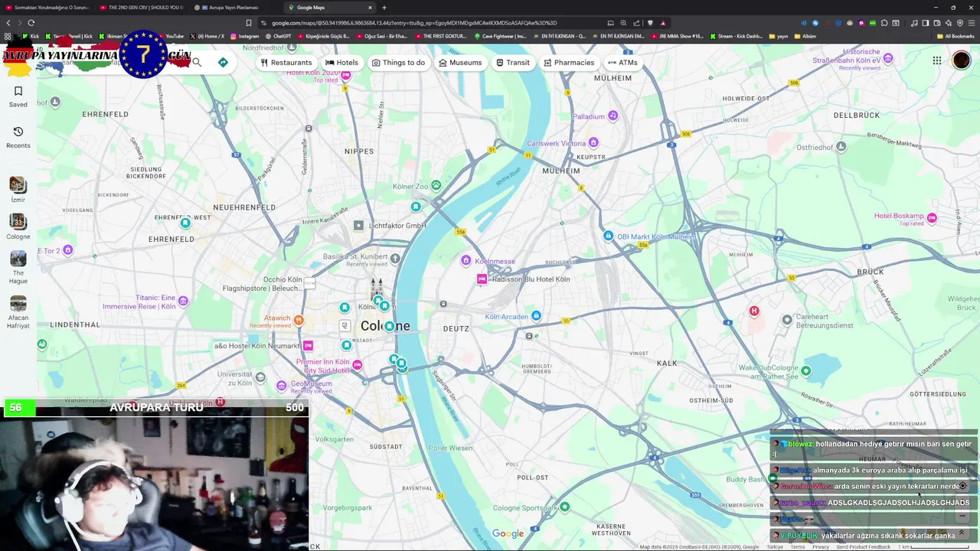Open the YouTube bookmark
Image resolution: width=980 pixels, height=551 pixels.
tap(171, 36)
